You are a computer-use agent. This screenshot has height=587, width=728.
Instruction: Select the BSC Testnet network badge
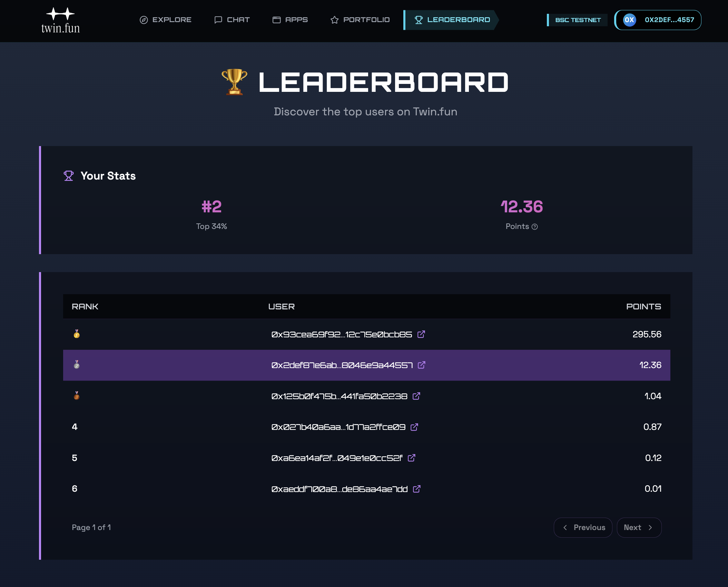tap(577, 20)
